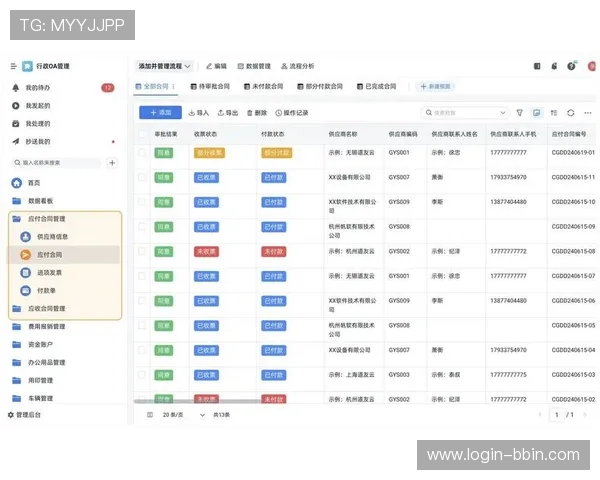Open 操作记录 operation log
The height and width of the screenshot is (480, 600).
coord(292,113)
